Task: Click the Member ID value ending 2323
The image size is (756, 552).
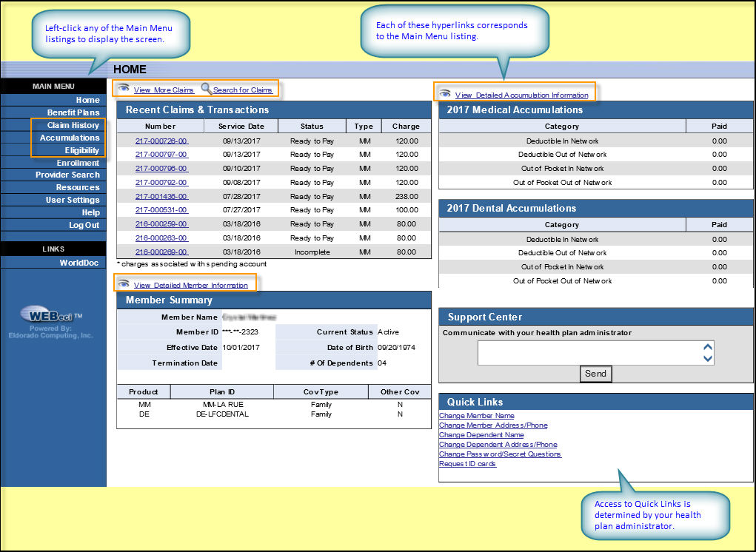Action: click(x=240, y=332)
